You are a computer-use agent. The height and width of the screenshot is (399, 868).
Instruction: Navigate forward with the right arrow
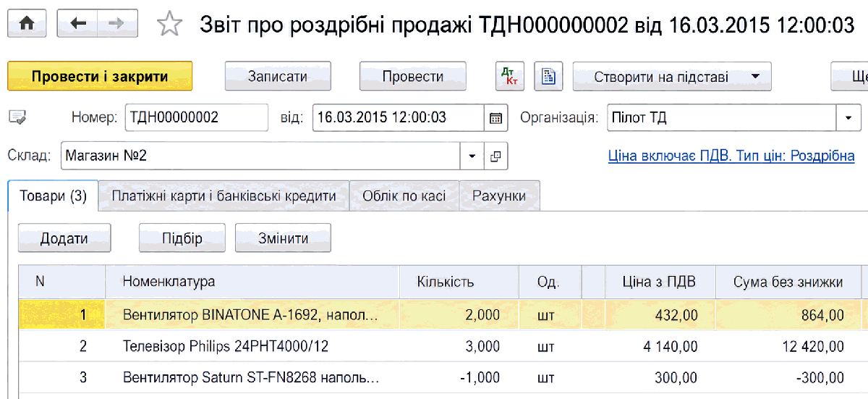tap(117, 24)
